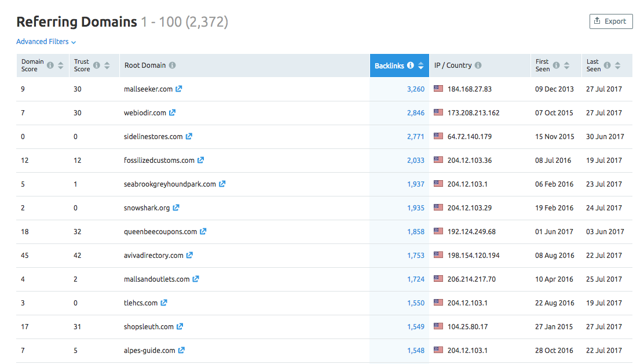
Task: Select IP address 204.12.103.36
Action: pos(470,161)
